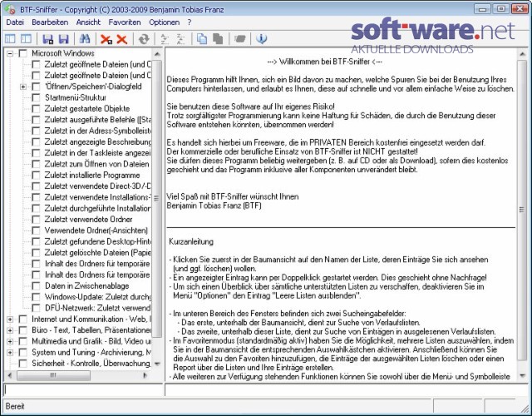Click the save-with-arrow floppy disk icon

(48, 39)
